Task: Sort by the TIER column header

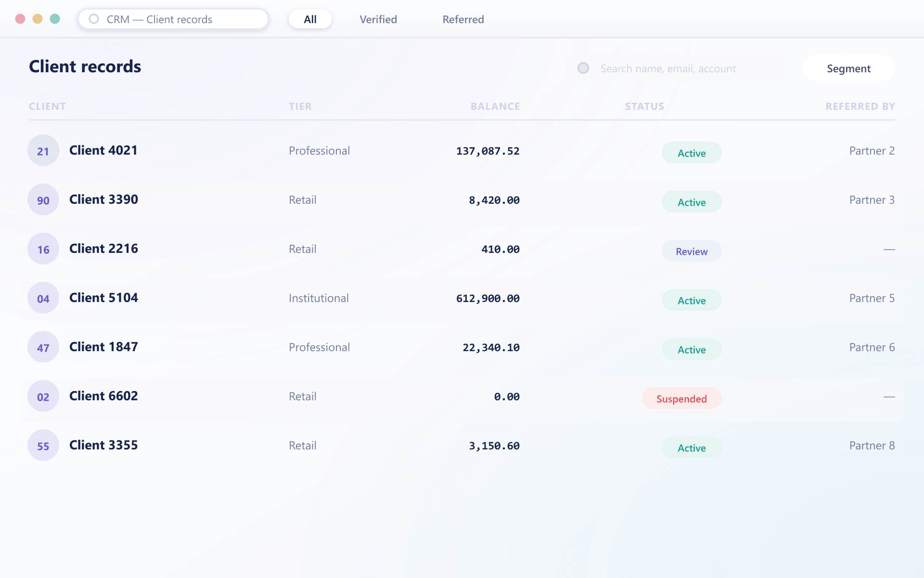Action: coord(300,106)
